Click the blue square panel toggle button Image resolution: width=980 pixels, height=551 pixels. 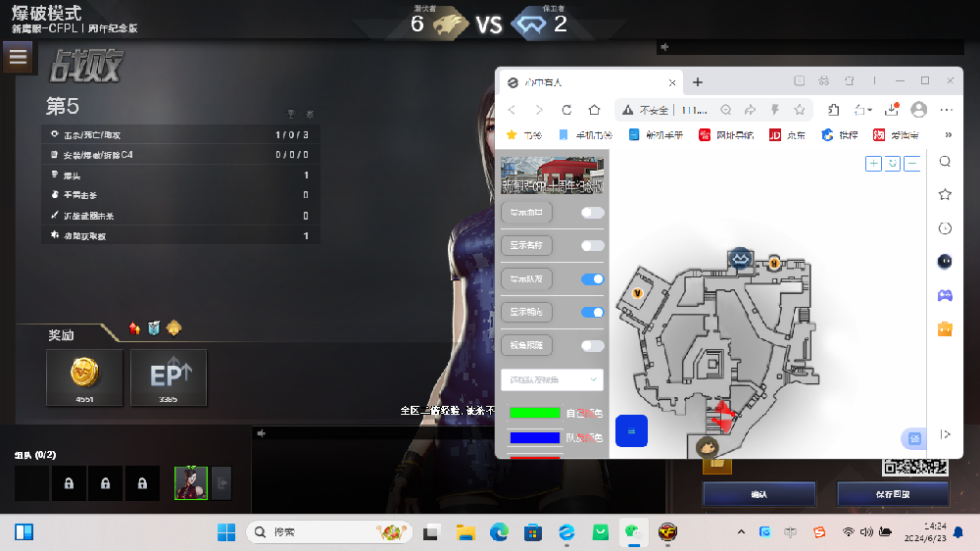[631, 431]
